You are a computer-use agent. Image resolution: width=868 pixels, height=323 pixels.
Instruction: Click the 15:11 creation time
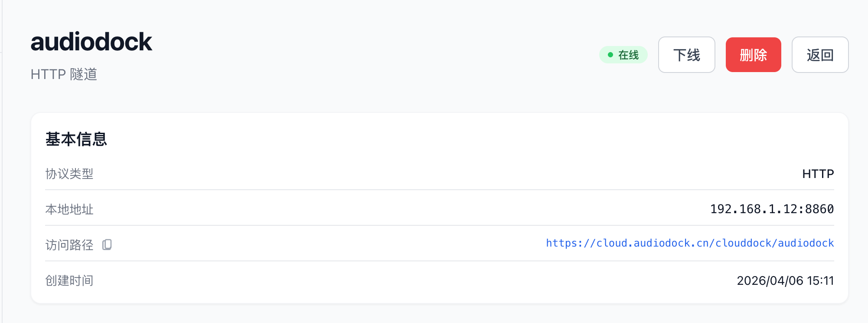820,280
